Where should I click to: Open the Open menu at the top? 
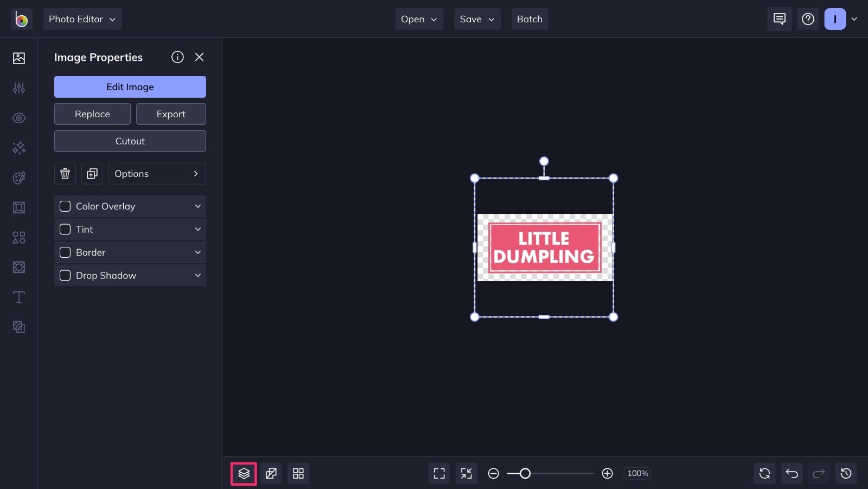pos(418,19)
